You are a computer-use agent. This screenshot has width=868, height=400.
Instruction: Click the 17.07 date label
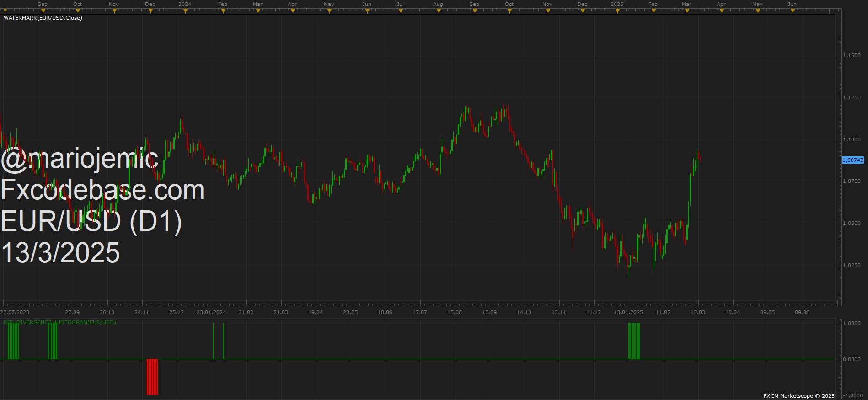[x=420, y=312]
